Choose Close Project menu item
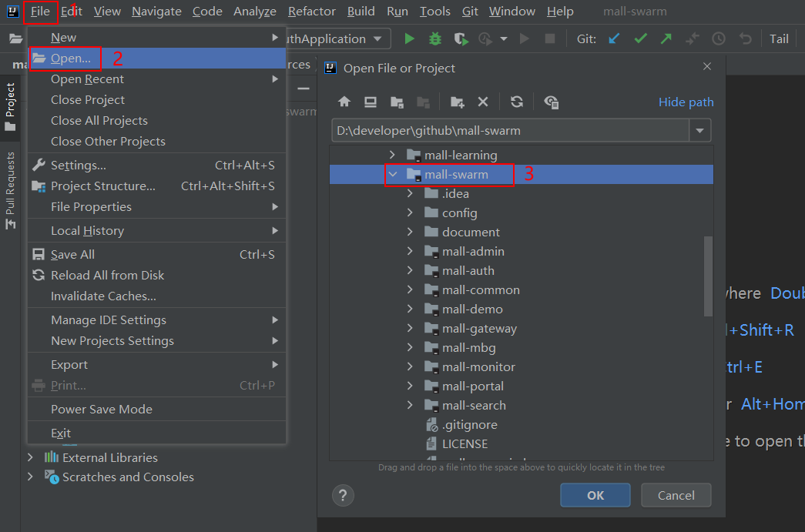This screenshot has height=532, width=805. (x=156, y=100)
